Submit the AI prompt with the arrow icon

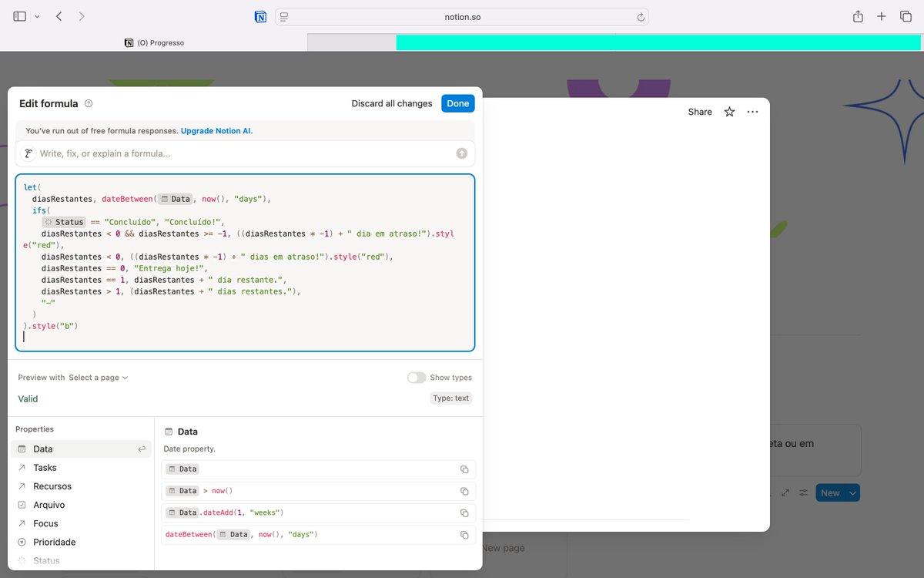click(462, 153)
